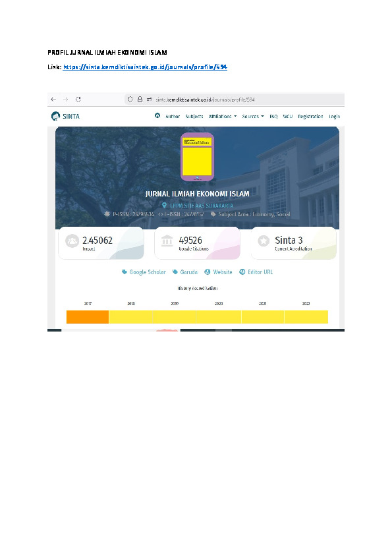
Task: Click the Registration link
Action: 310,117
